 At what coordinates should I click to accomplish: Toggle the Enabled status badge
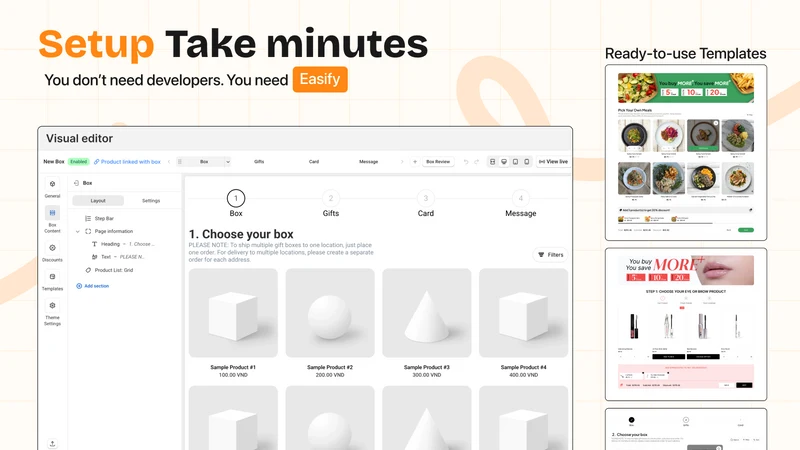tap(79, 162)
